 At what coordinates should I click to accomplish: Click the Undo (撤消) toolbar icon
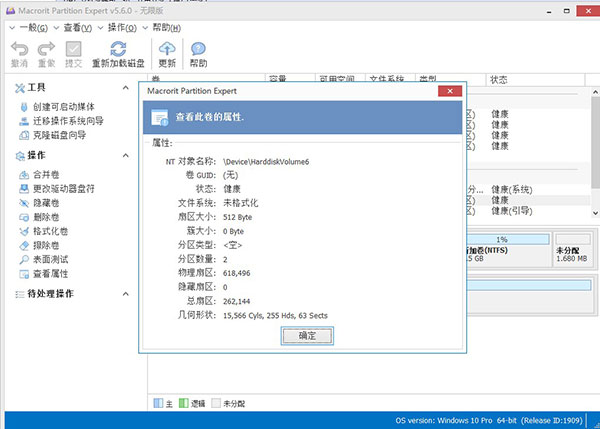(20, 49)
